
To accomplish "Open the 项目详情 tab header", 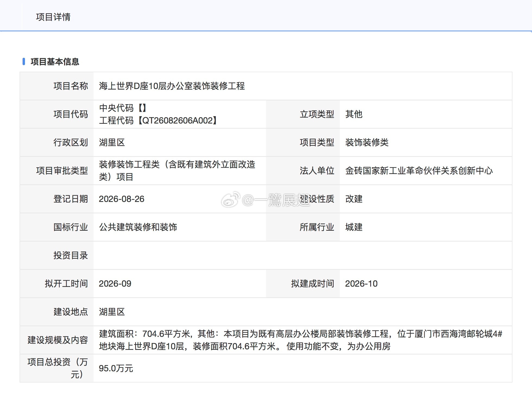I will click(x=53, y=17).
